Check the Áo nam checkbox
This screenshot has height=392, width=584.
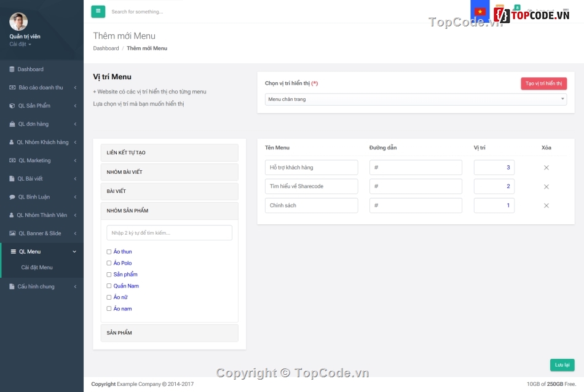pos(109,308)
